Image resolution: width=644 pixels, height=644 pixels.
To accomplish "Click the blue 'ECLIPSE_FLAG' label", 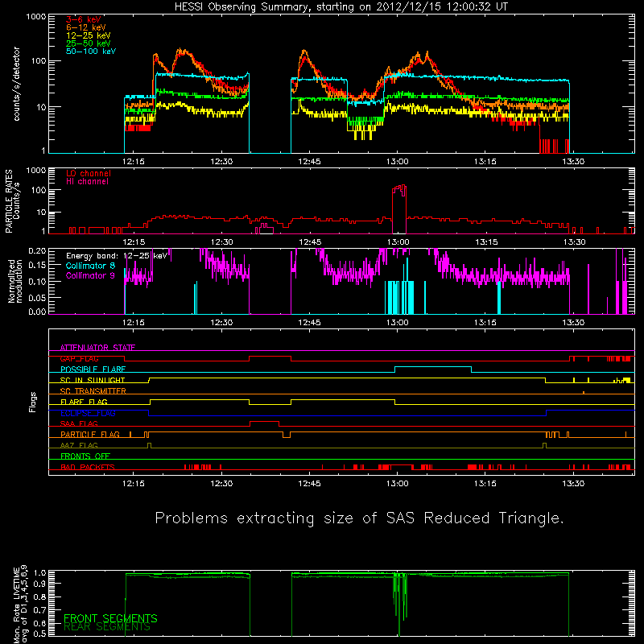I will pos(88,413).
